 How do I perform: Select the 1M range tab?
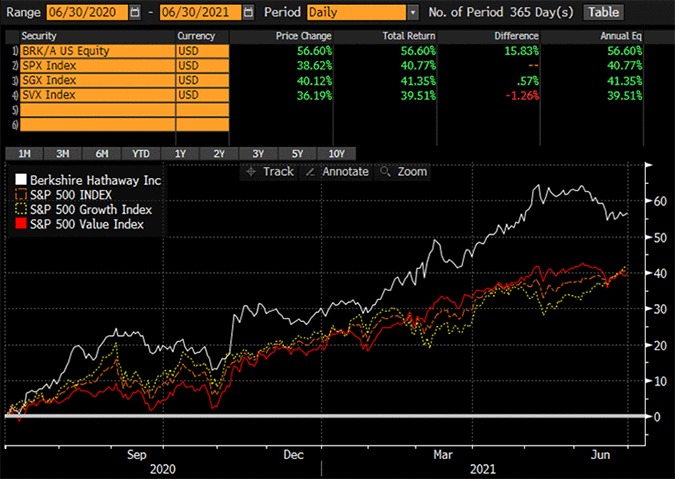pyautogui.click(x=25, y=154)
